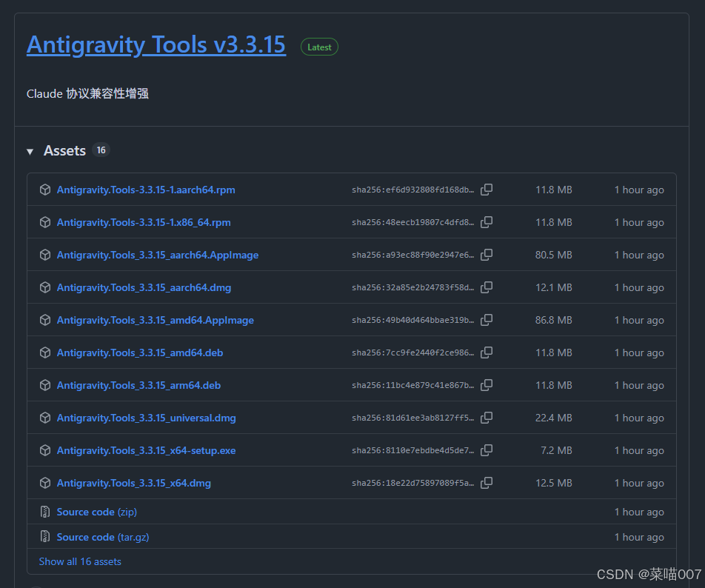Open Antigravity Tools v3.3.15 release title
The height and width of the screenshot is (588, 705).
click(156, 45)
